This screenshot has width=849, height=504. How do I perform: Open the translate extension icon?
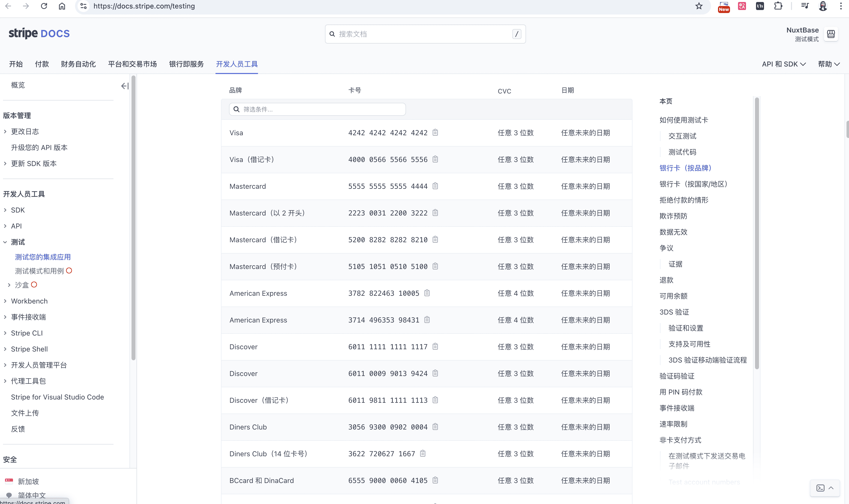tap(742, 6)
